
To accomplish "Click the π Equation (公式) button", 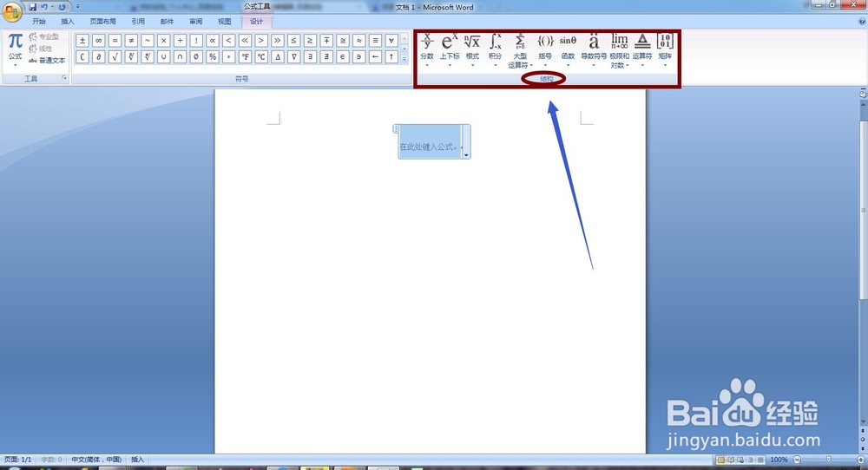I will pos(15,49).
